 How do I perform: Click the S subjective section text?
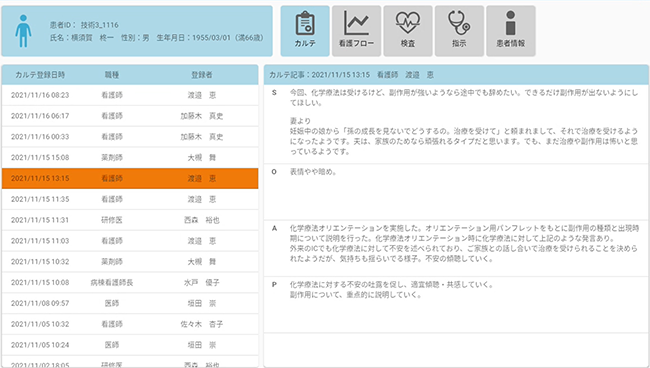pos(463,122)
